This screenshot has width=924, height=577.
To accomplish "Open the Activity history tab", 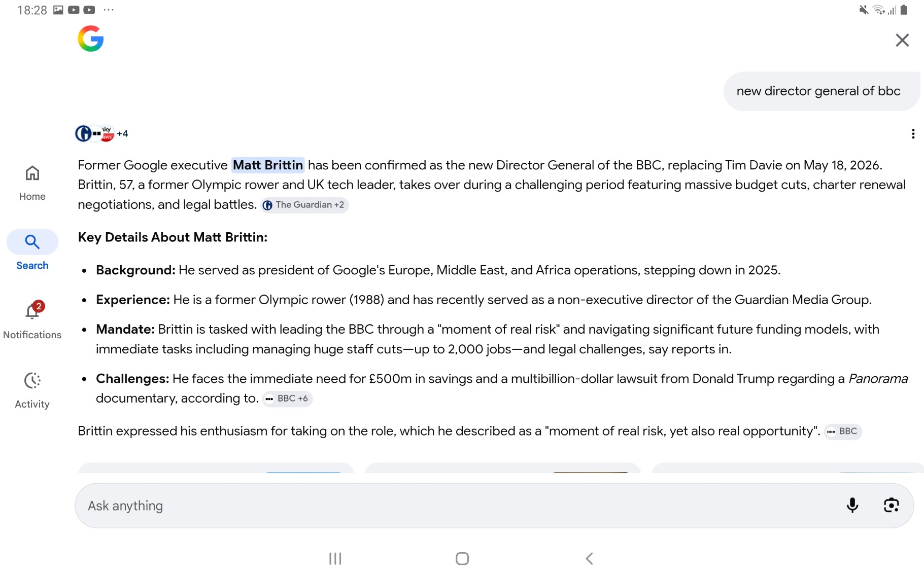I will (x=32, y=390).
